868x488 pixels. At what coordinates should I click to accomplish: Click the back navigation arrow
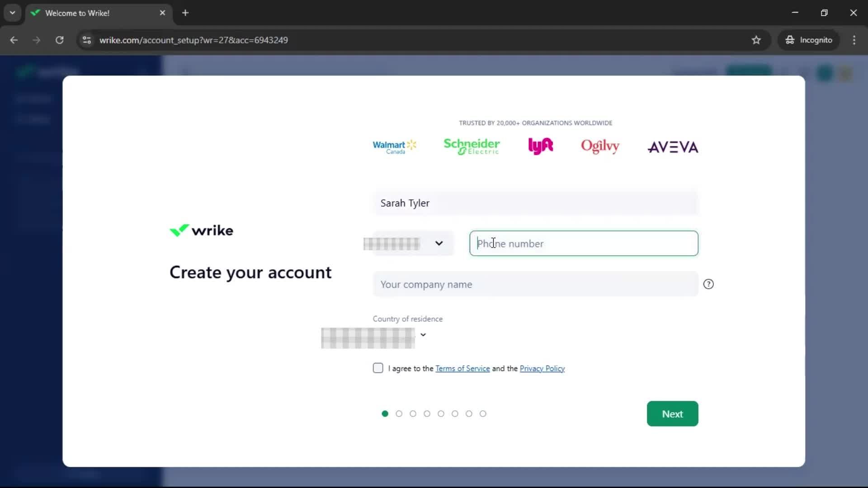pos(14,40)
